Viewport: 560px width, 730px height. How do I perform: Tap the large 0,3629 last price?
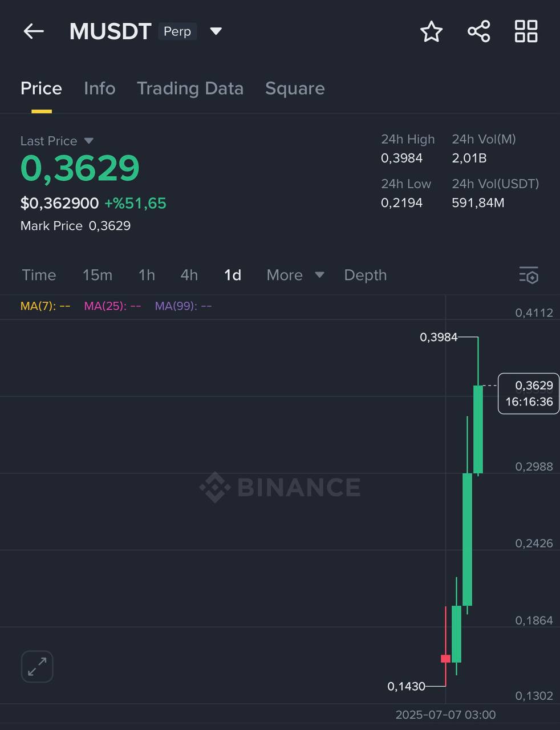80,168
